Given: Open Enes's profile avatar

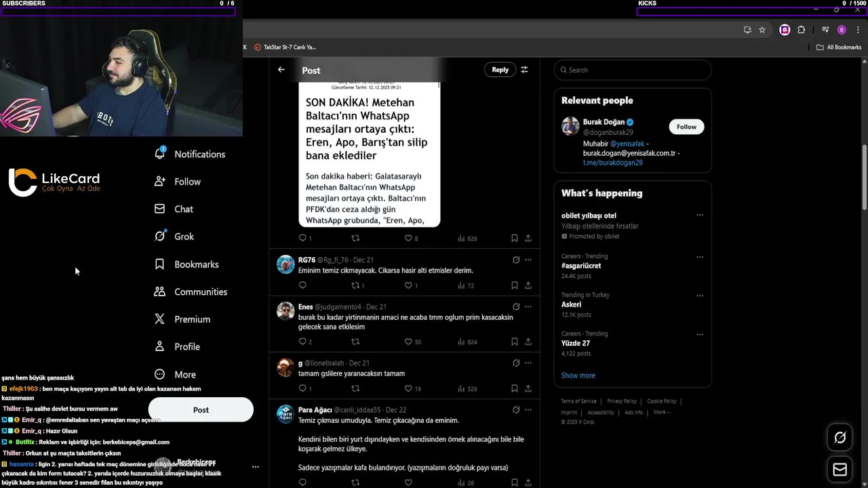Looking at the screenshot, I should [285, 311].
